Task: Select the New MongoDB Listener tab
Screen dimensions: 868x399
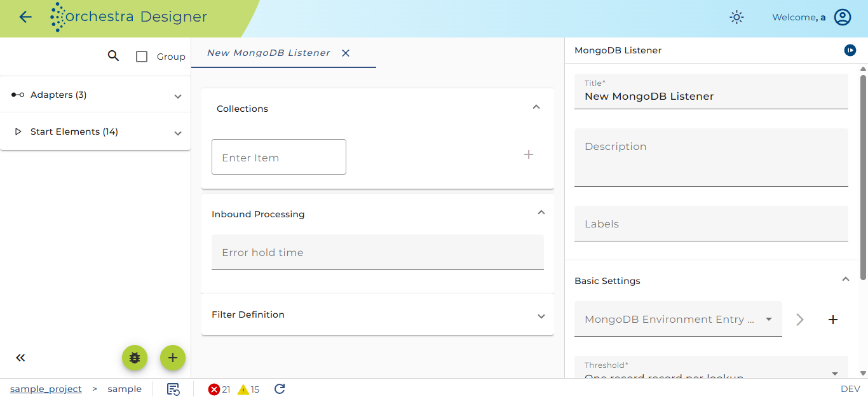Action: 269,53
